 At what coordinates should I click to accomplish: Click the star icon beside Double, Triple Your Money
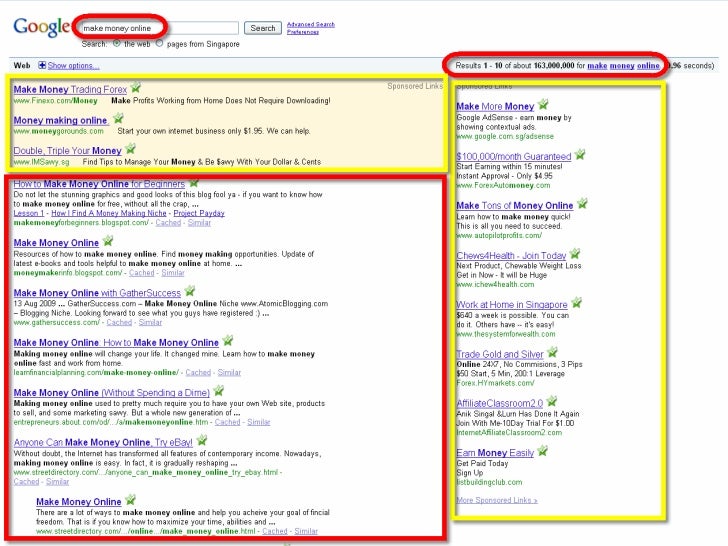tap(130, 149)
